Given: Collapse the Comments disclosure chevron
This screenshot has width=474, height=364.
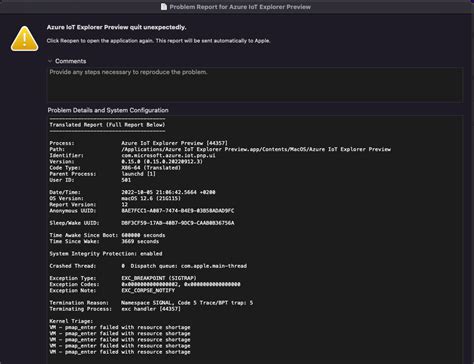Looking at the screenshot, I should tap(50, 61).
